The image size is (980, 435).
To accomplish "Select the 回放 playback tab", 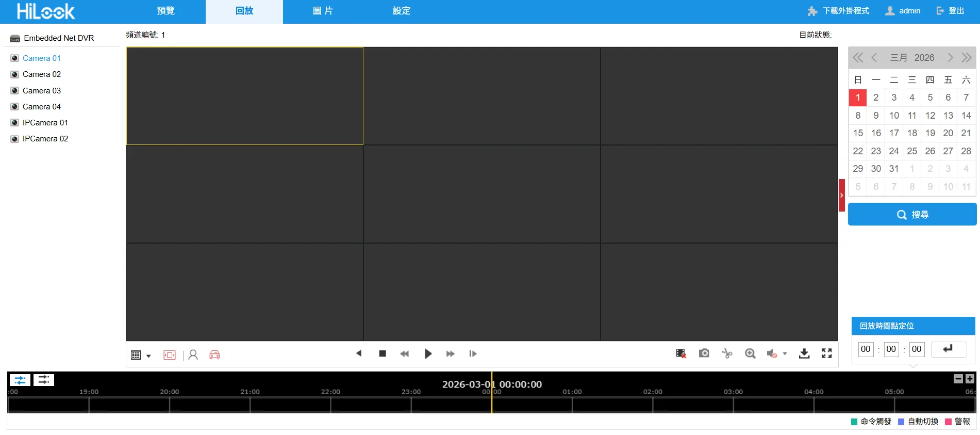I will (x=244, y=11).
